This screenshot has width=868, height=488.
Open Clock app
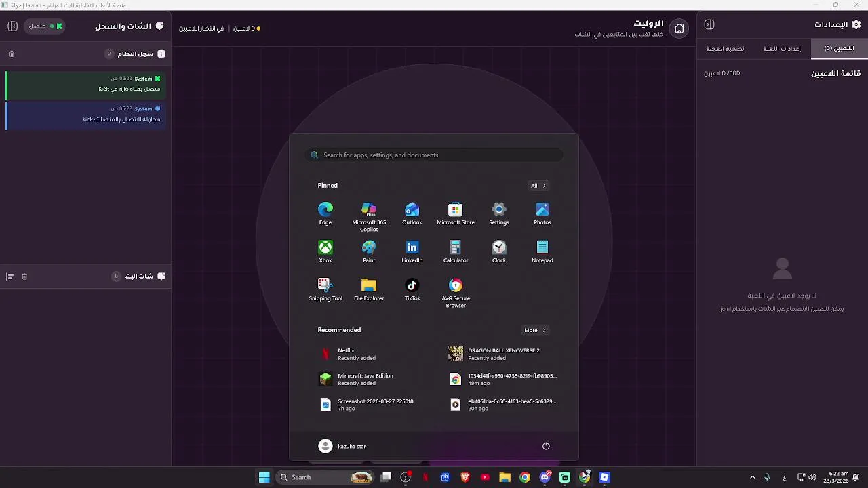[x=499, y=251]
